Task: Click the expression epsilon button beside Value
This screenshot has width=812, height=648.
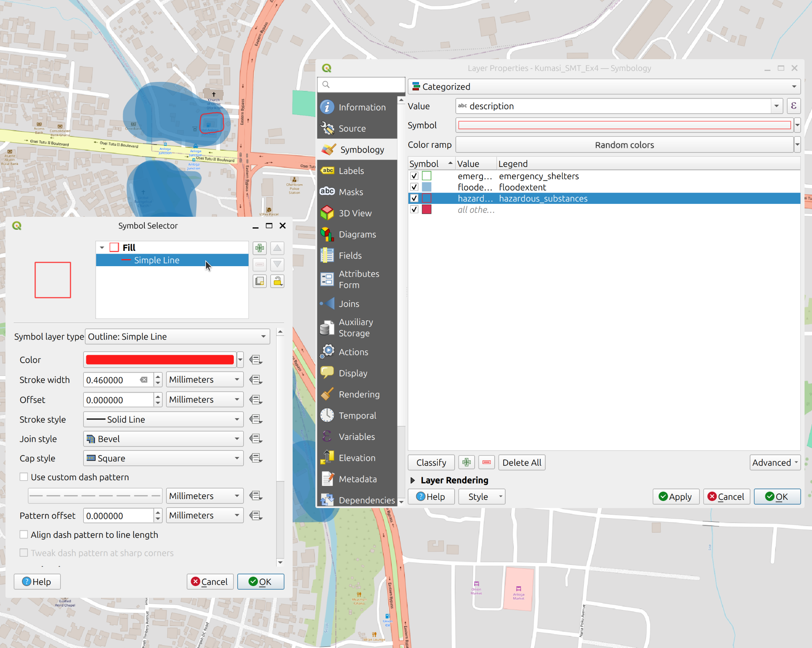Action: [x=793, y=106]
